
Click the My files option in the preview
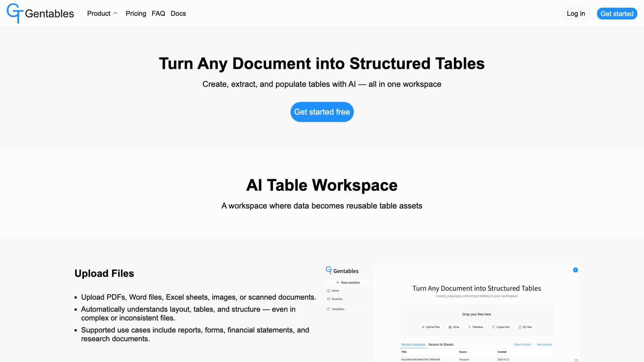tap(525, 327)
